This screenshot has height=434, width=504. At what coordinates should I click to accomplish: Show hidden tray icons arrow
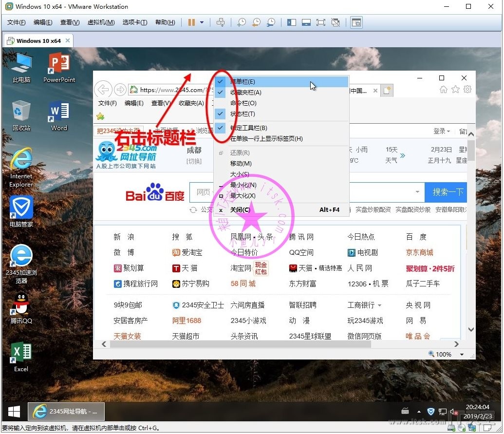click(x=419, y=412)
